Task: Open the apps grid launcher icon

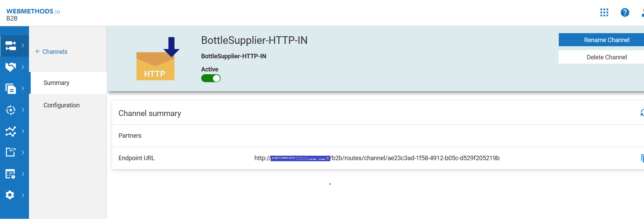Action: pyautogui.click(x=604, y=13)
